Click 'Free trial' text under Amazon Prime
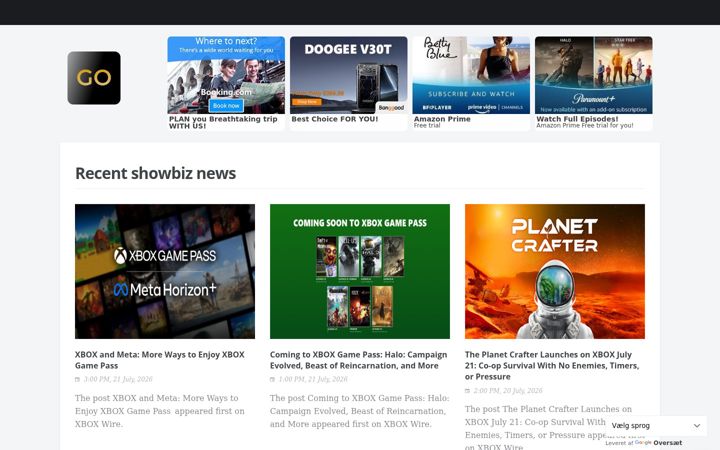Viewport: 720px width, 450px height. (427, 125)
